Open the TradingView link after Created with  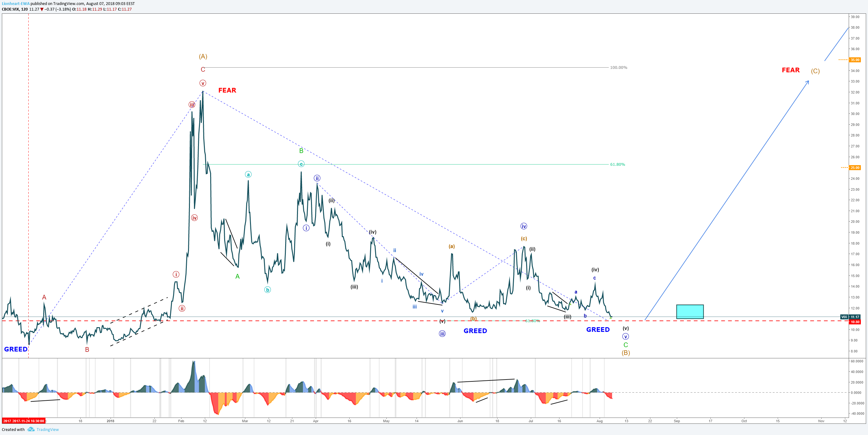tap(48, 430)
